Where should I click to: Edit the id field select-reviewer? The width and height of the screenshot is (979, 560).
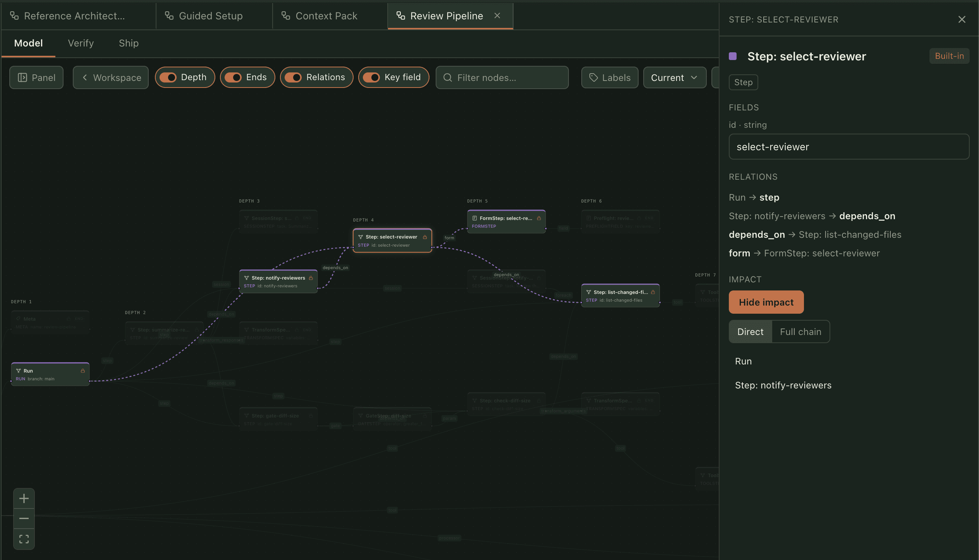point(849,147)
